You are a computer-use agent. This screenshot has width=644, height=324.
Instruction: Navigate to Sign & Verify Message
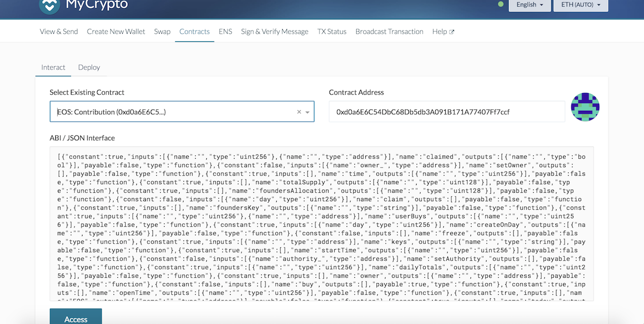tap(274, 31)
